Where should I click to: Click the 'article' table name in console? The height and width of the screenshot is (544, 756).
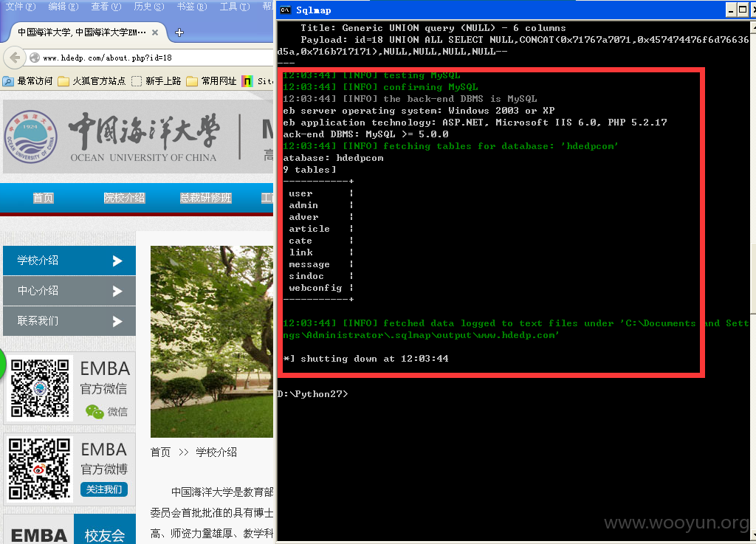tap(309, 229)
